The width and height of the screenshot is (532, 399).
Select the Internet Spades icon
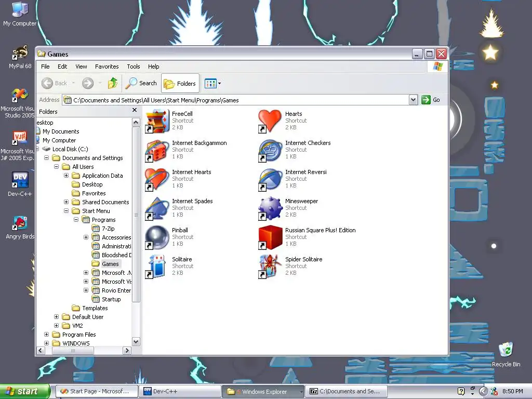[157, 209]
